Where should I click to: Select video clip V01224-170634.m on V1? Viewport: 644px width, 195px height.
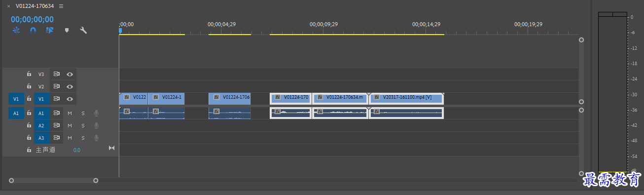[340, 98]
